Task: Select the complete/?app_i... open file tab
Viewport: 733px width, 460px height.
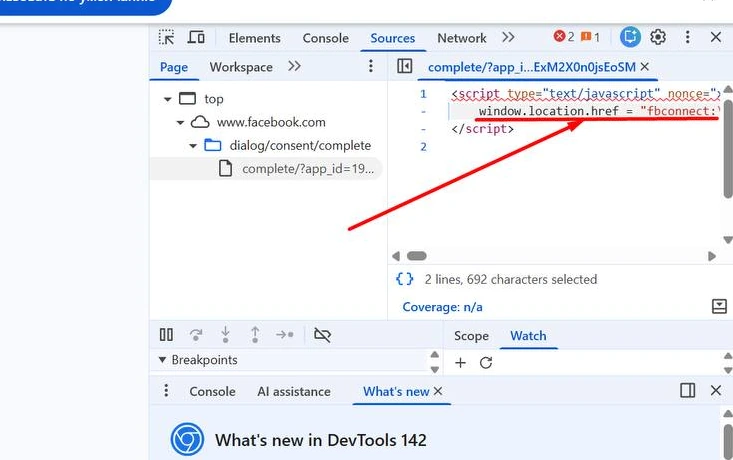Action: [532, 67]
